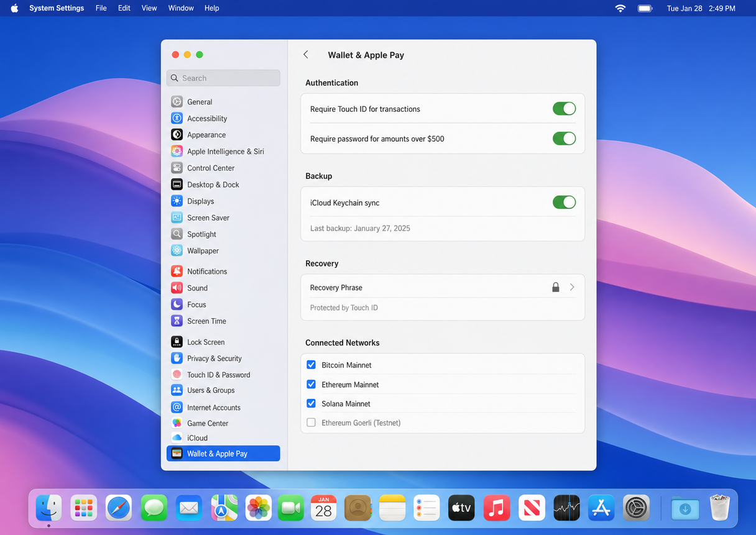Expand Recovery Phrase with the chevron

[572, 287]
